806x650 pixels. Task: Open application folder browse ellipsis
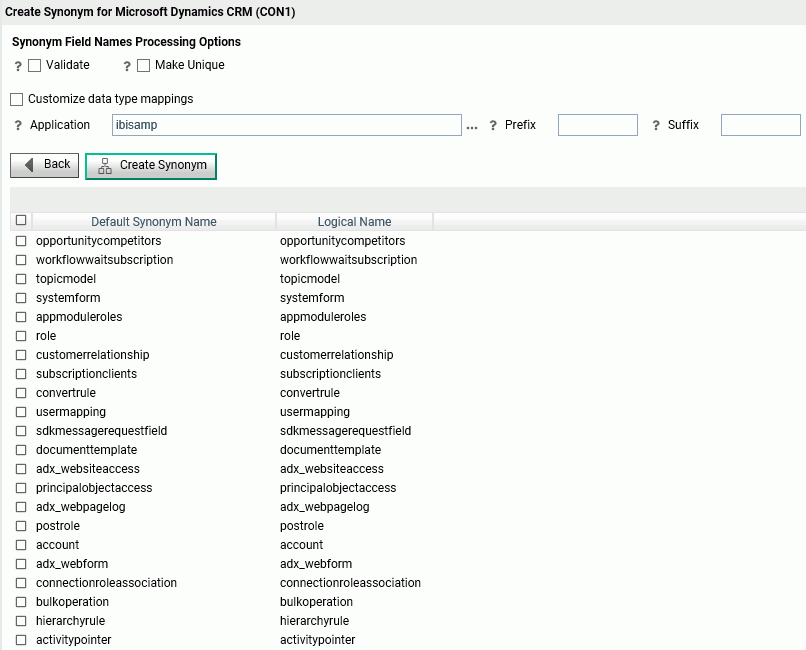(472, 126)
